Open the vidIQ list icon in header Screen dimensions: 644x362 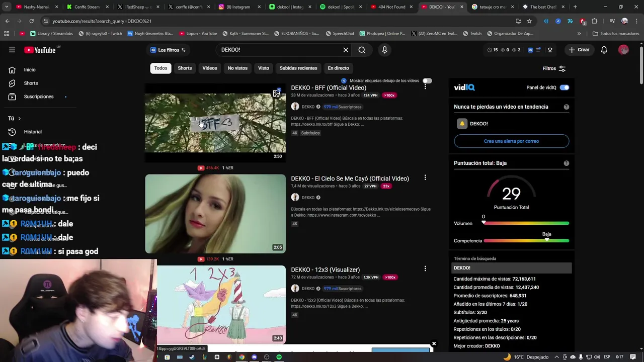(x=538, y=50)
